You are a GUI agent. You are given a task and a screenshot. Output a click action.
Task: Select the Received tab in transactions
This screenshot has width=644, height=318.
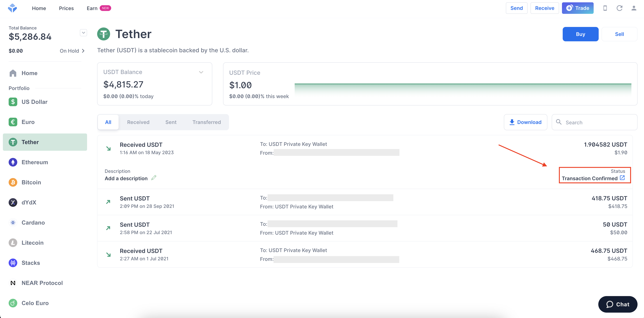(138, 122)
